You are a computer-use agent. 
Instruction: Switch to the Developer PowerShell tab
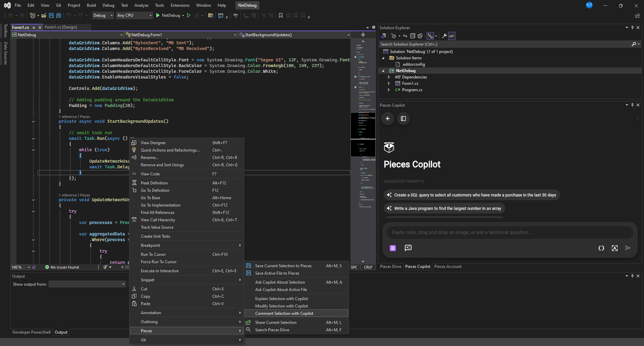[32, 332]
